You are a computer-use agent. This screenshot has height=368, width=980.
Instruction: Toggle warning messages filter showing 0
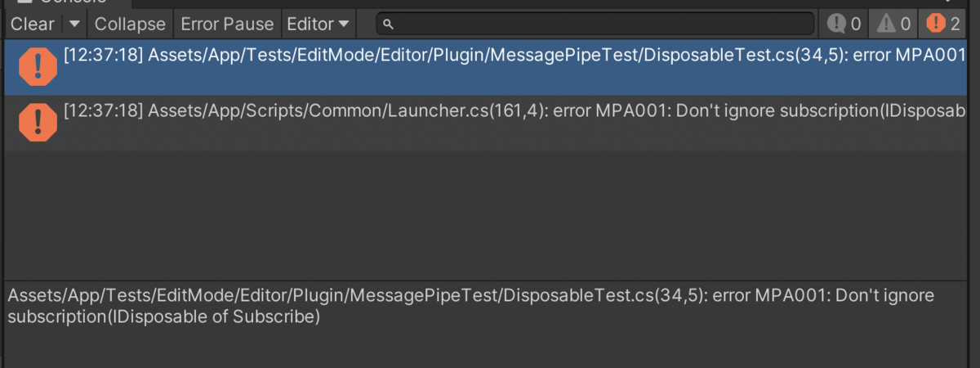(x=893, y=25)
